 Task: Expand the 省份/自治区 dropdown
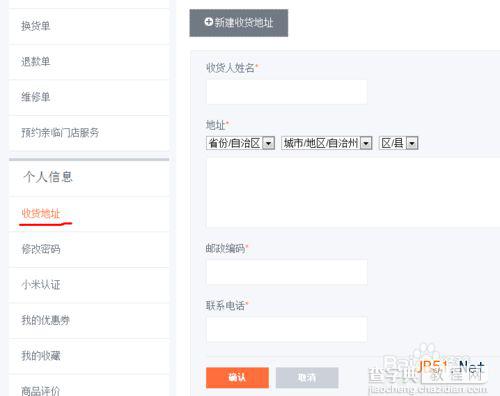pyautogui.click(x=240, y=143)
